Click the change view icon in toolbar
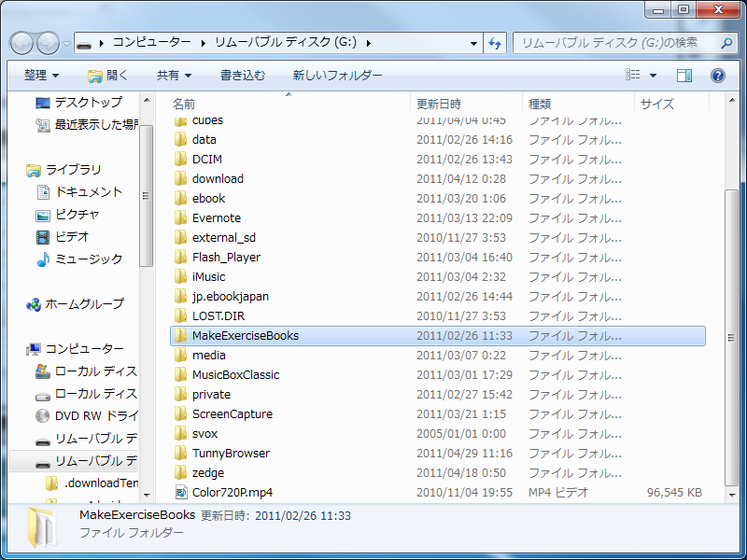The image size is (747, 560). tap(634, 76)
